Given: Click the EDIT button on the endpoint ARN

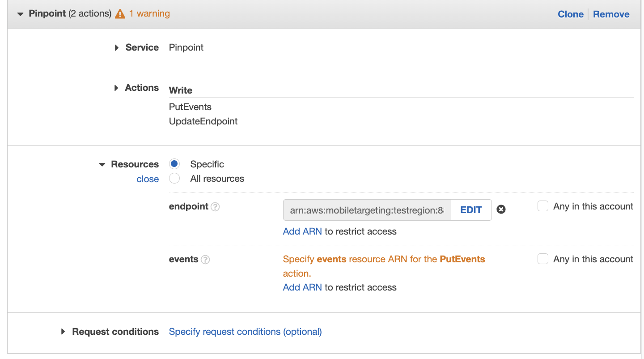Looking at the screenshot, I should 470,209.
